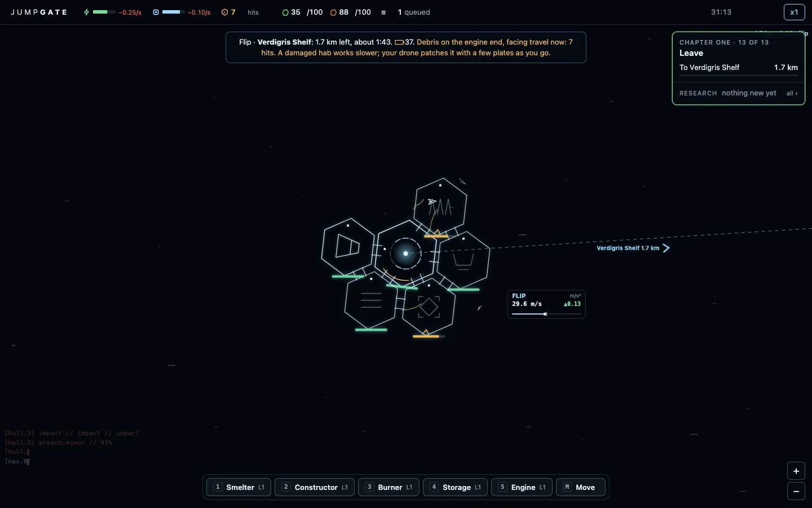The image size is (812, 508).
Task: Select the hex module with trapezoid thruster icon
Action: point(348,247)
